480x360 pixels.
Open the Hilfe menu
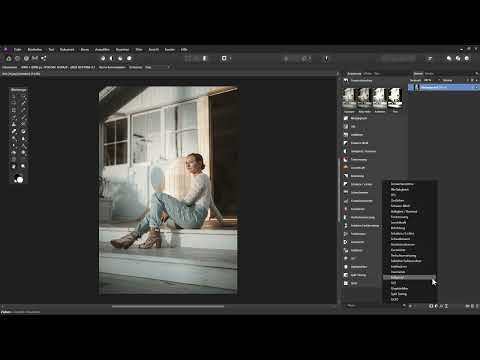[x=184, y=49]
